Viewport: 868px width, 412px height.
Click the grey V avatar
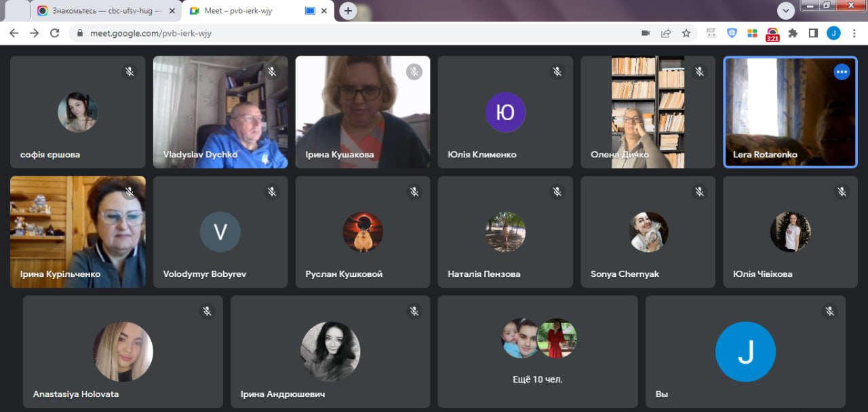[x=220, y=232]
